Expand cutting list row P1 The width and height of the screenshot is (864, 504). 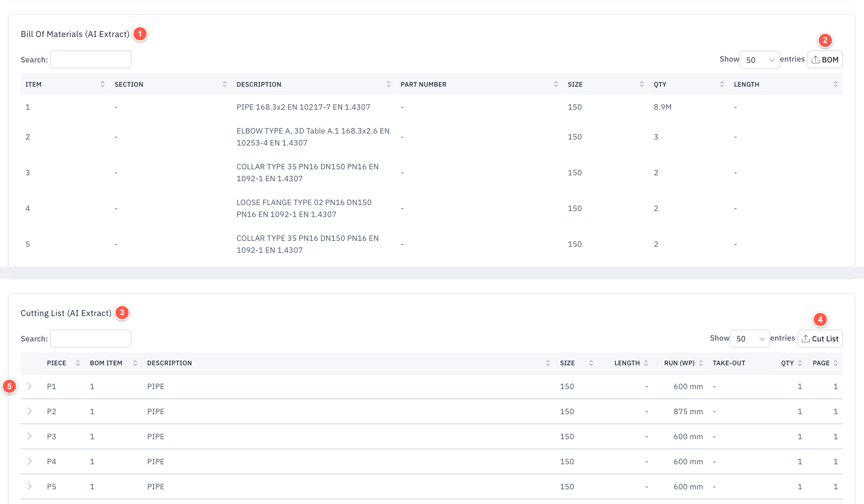(x=29, y=386)
